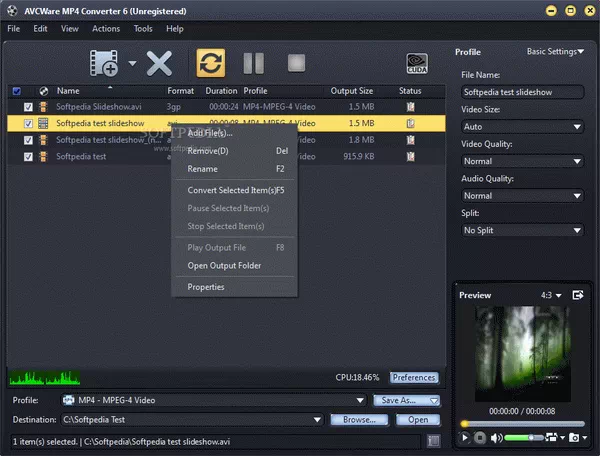Open the Destination combo box with C:\Softpedia Test
The height and width of the screenshot is (456, 600).
click(192, 420)
